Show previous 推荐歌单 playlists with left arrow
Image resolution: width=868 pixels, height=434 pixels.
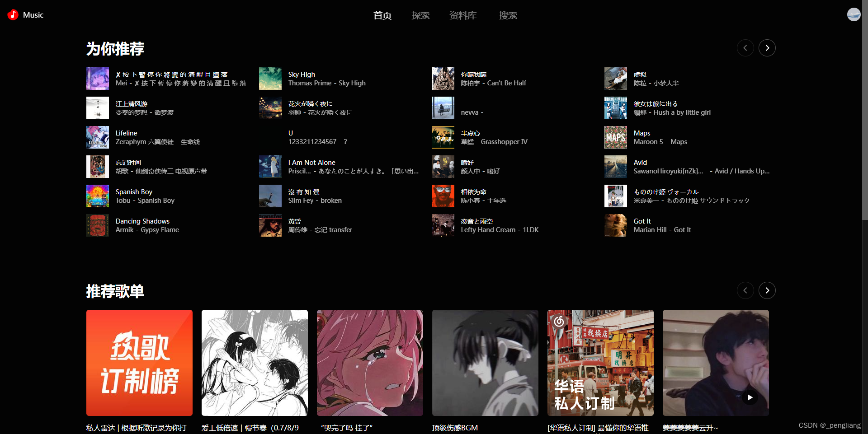tap(745, 290)
